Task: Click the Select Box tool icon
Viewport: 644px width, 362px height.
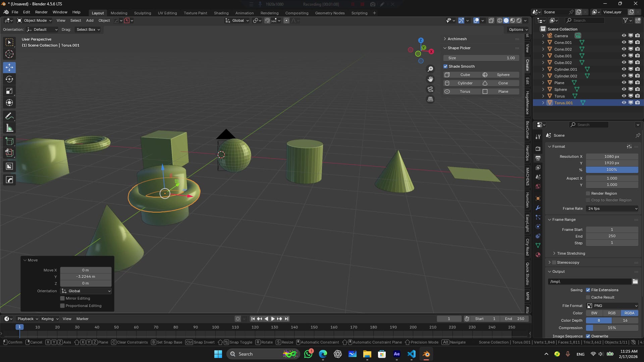Action: 9,42
